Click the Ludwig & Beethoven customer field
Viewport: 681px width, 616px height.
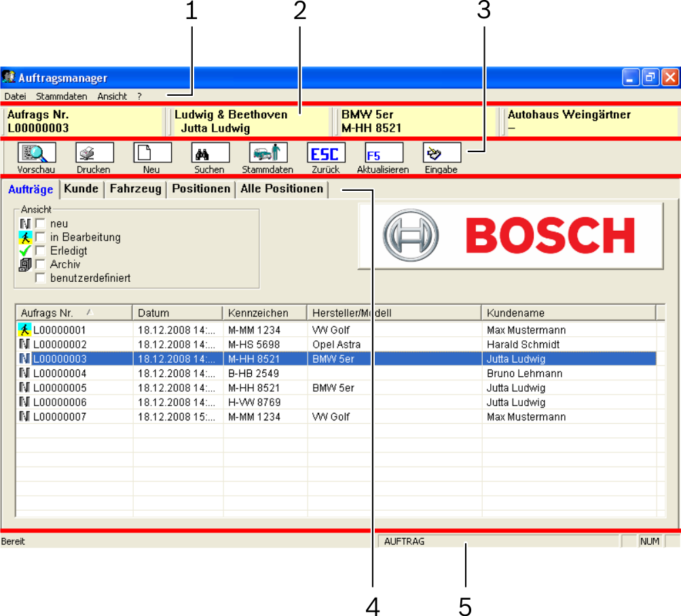click(x=250, y=121)
